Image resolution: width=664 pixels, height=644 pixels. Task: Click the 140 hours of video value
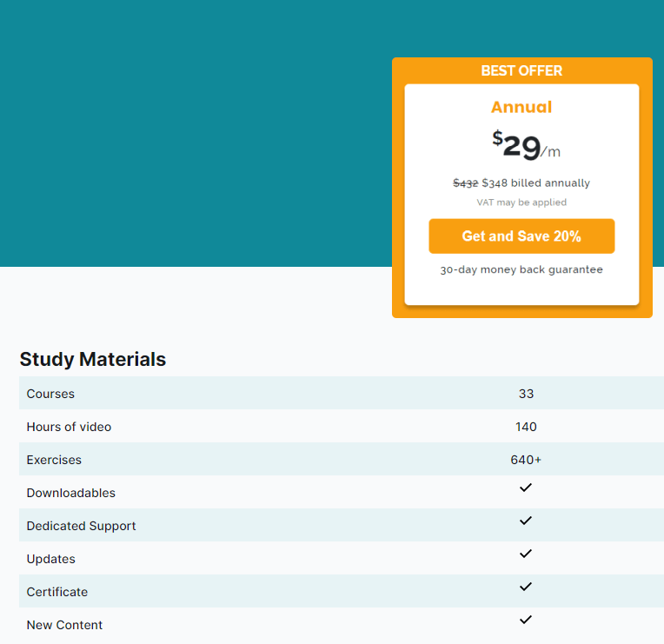pos(526,427)
